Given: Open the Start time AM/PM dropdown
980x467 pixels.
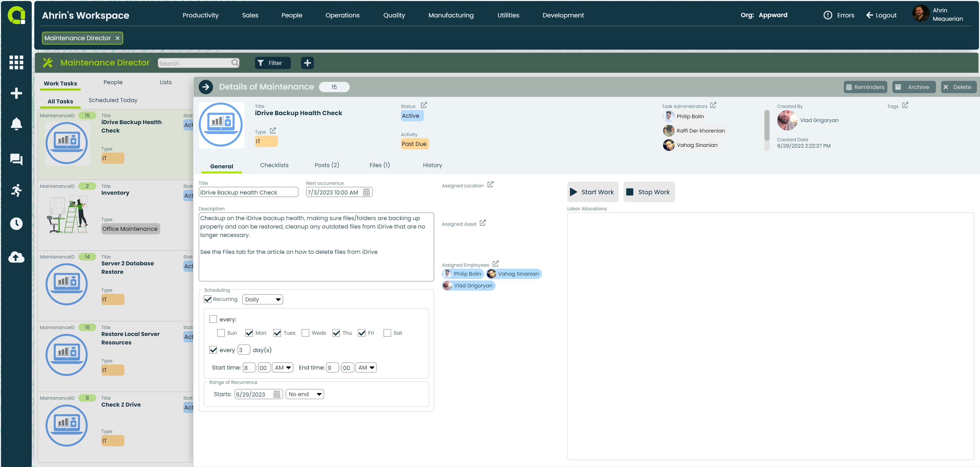Looking at the screenshot, I should point(283,367).
